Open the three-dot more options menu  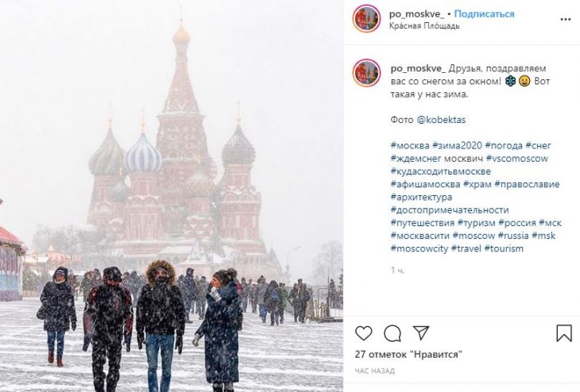(566, 20)
